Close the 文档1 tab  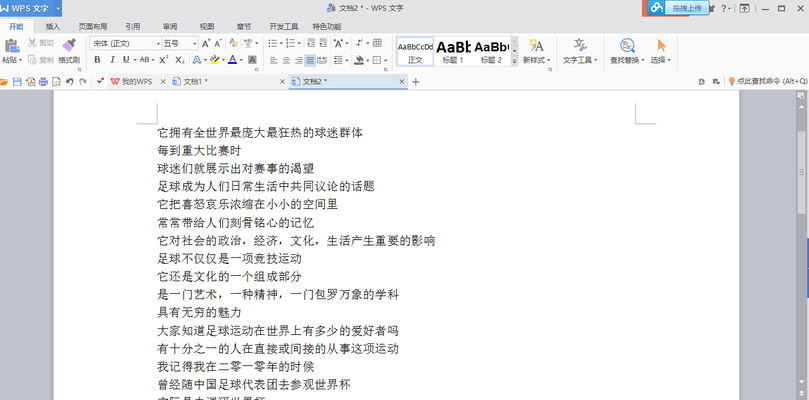click(282, 82)
